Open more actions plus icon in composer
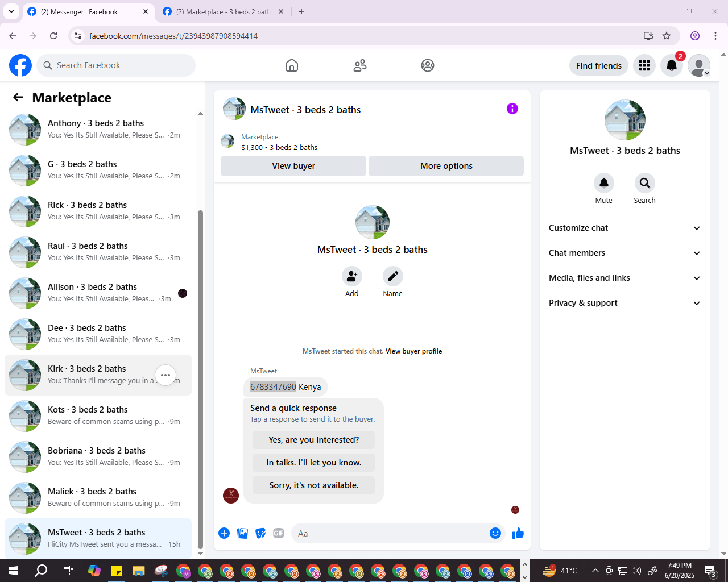Image resolution: width=728 pixels, height=582 pixels. (x=224, y=533)
